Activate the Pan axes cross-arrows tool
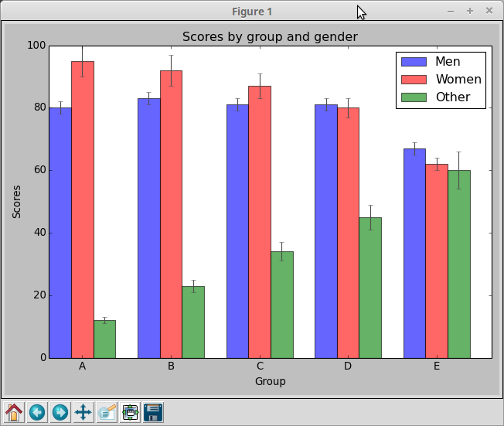The width and height of the screenshot is (504, 426). [83, 412]
